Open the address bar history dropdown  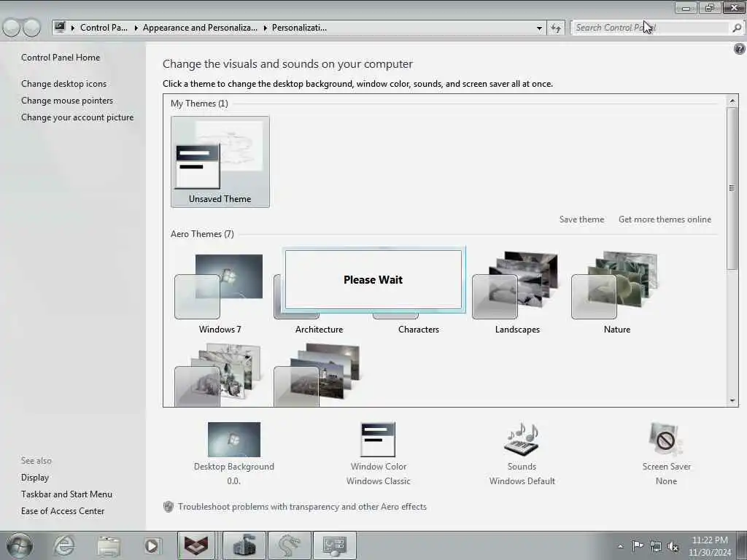pyautogui.click(x=539, y=28)
